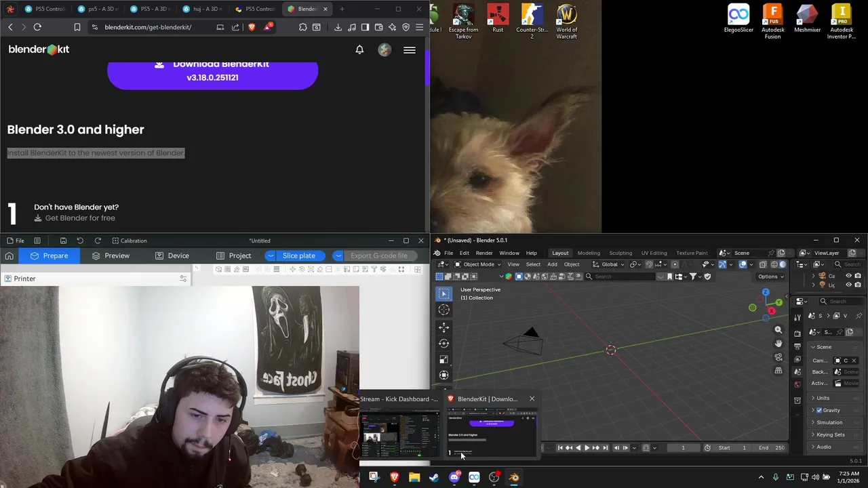Disable Camera in renders in the outliner
Image resolution: width=868 pixels, height=488 pixels.
pos(858,276)
